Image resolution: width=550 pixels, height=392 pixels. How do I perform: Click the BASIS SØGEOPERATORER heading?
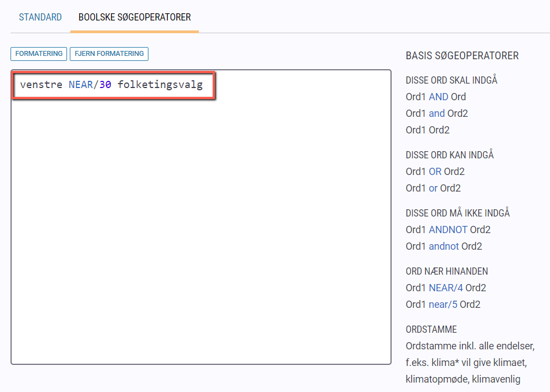coord(462,56)
